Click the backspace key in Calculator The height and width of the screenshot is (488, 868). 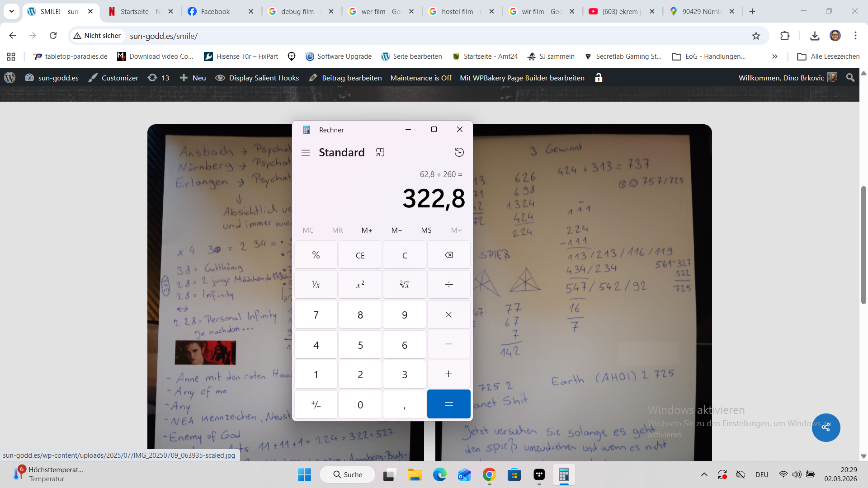click(x=449, y=255)
